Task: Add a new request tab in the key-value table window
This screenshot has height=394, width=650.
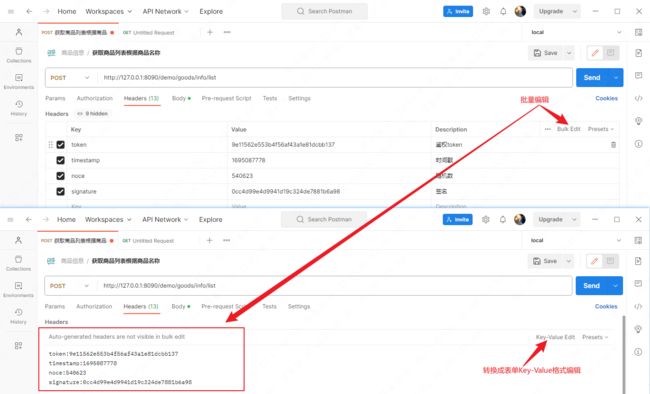Action: pyautogui.click(x=210, y=32)
